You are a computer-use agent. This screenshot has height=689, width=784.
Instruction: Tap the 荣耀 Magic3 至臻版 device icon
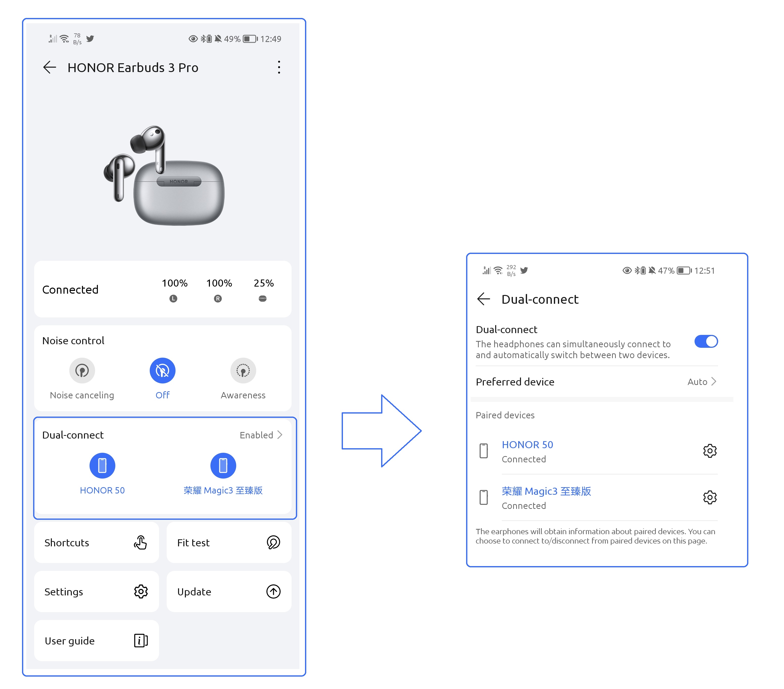(x=223, y=465)
